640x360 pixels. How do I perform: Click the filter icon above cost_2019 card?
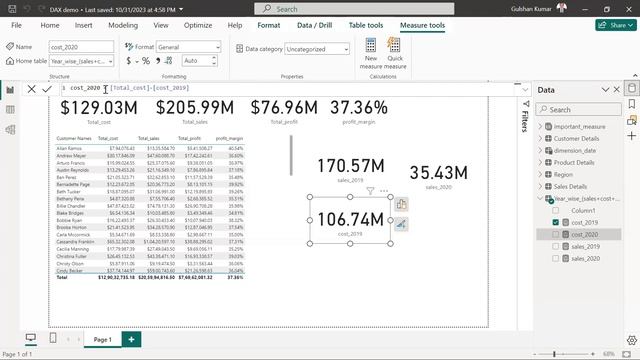point(370,191)
